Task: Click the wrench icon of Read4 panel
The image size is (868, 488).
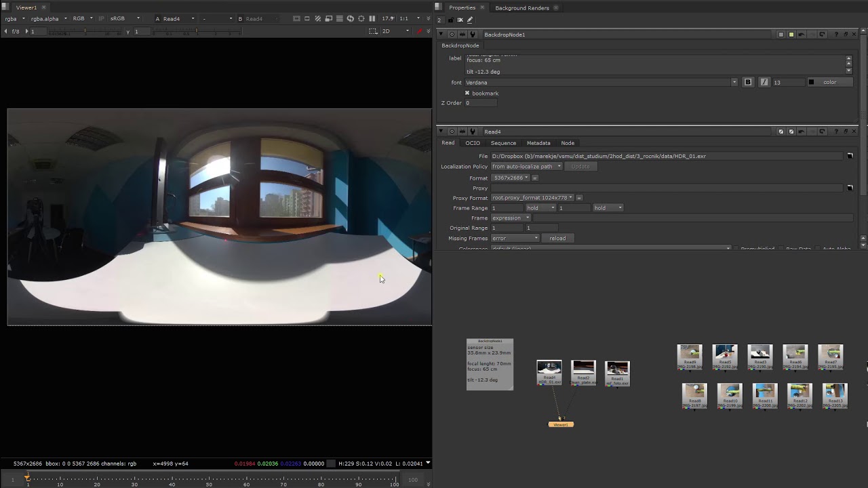Action: tap(473, 131)
